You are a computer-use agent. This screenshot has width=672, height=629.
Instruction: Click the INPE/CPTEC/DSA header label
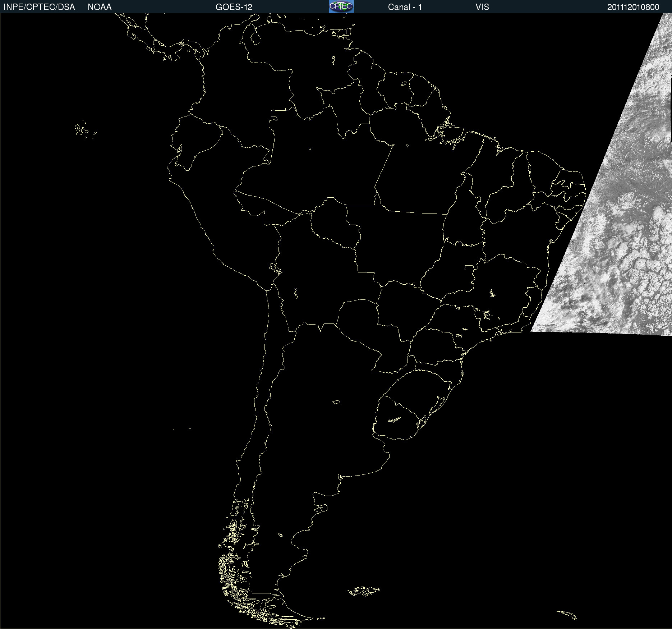click(x=39, y=7)
